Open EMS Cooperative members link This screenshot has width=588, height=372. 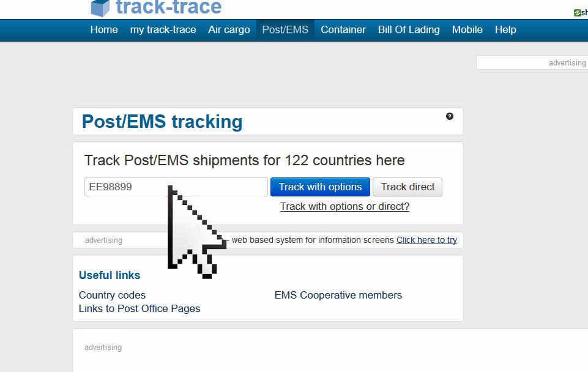tap(338, 295)
